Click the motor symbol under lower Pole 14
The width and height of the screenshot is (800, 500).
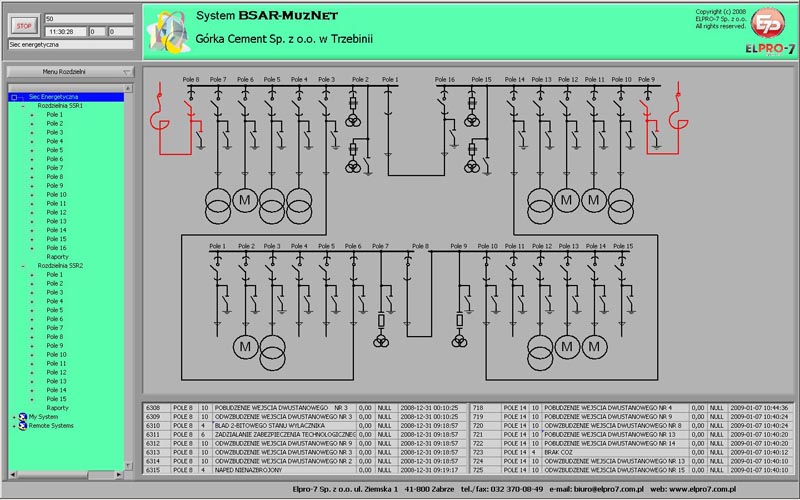594,347
